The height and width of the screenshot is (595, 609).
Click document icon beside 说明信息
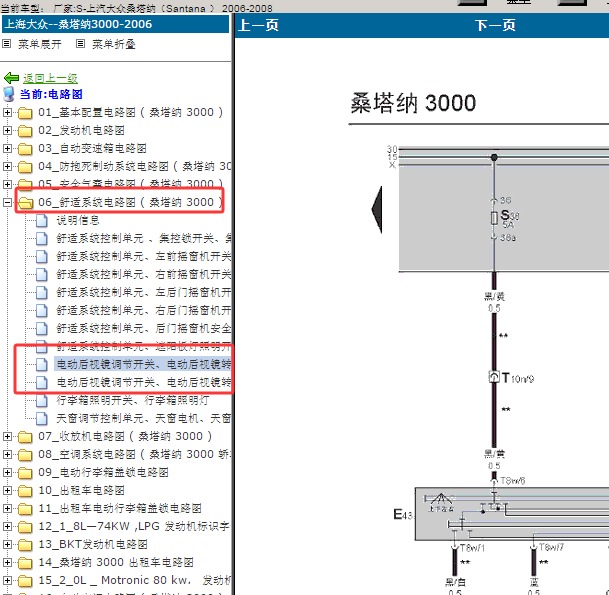click(x=42, y=221)
